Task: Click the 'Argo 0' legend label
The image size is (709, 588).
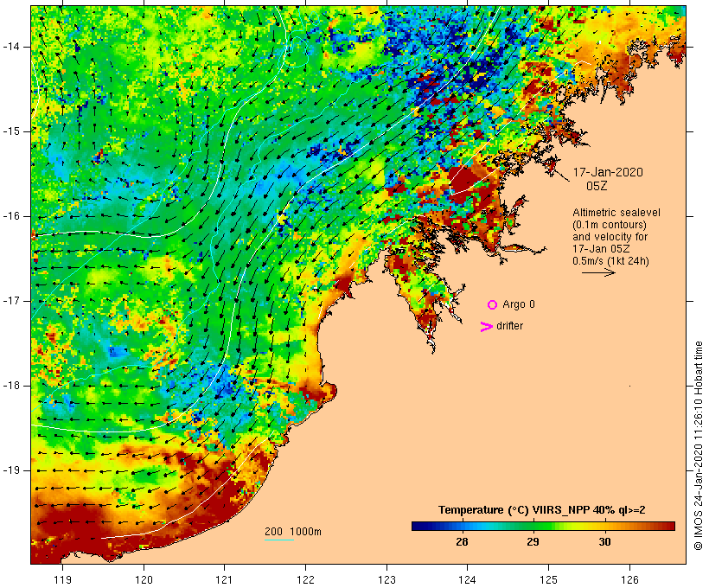Action: point(519,304)
